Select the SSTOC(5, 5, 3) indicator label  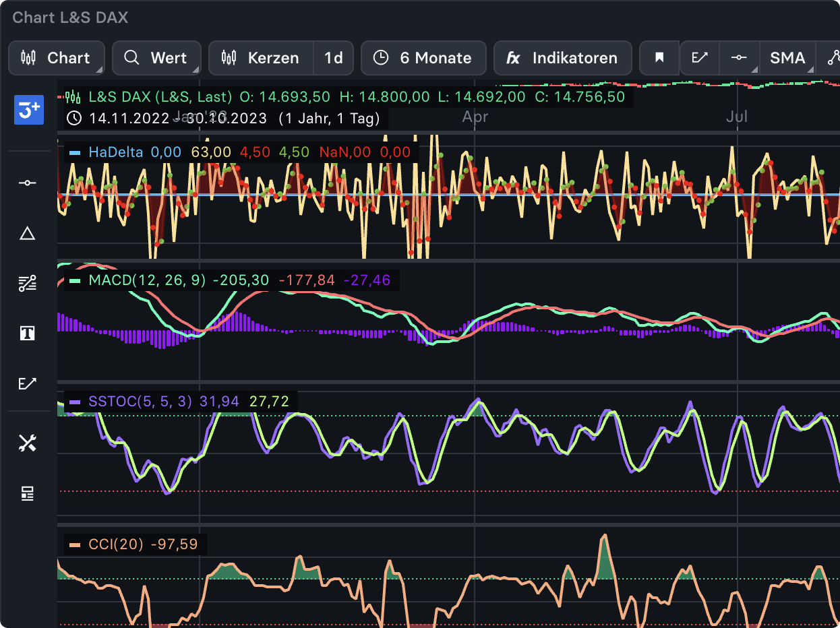(x=140, y=402)
